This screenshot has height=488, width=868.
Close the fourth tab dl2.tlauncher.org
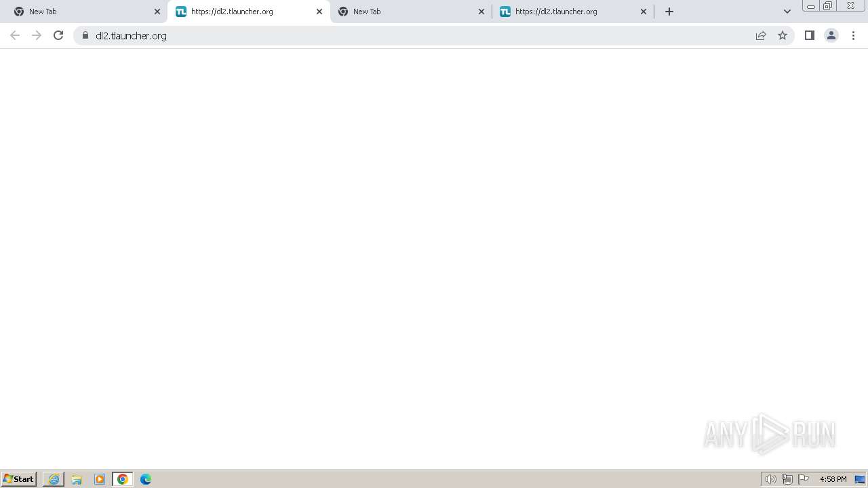point(644,12)
